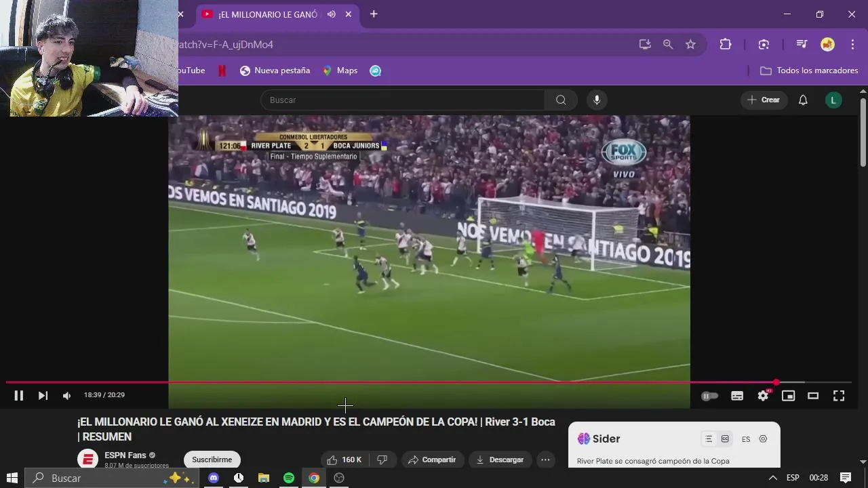This screenshot has height=488, width=868.
Task: Change Sider language ES selector
Action: (x=746, y=439)
